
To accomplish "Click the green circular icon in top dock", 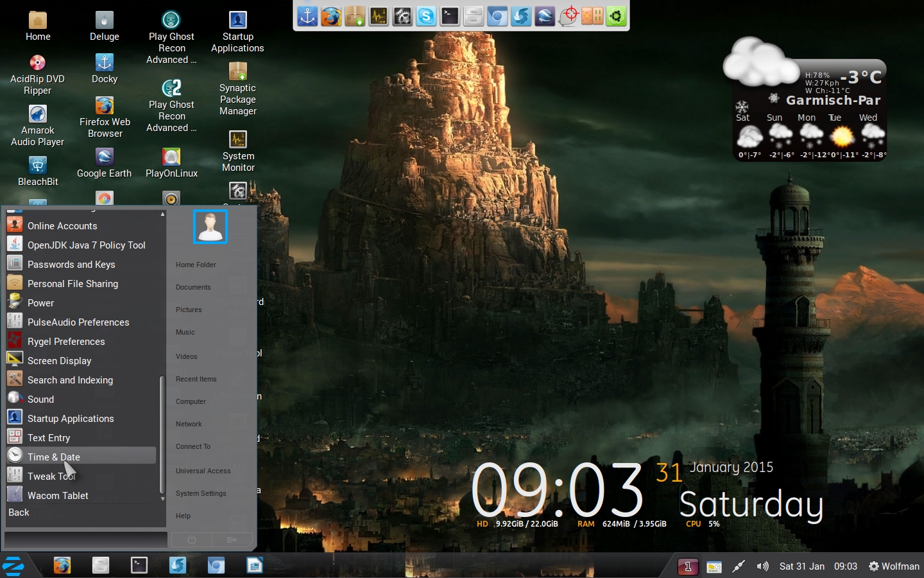I will coord(616,16).
